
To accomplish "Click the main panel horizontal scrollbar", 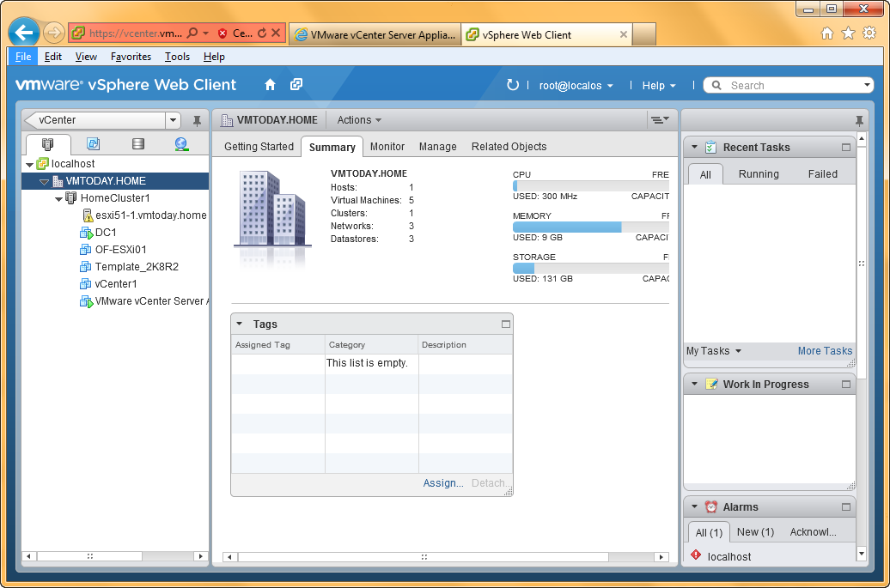I will pos(424,557).
